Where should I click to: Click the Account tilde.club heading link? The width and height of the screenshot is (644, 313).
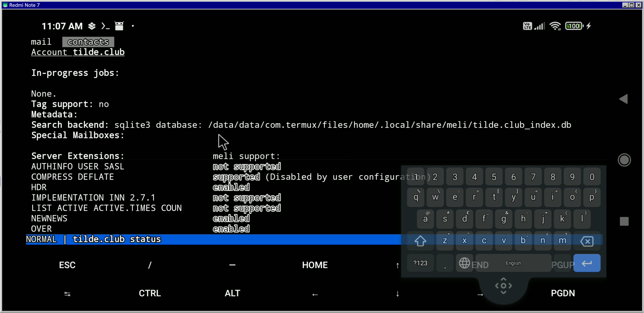(78, 52)
